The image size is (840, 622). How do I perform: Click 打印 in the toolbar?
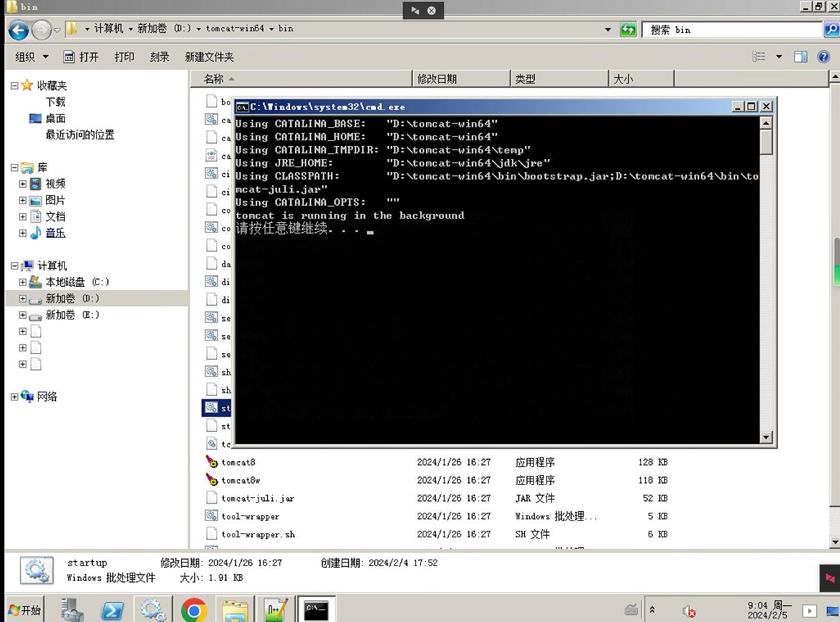124,57
